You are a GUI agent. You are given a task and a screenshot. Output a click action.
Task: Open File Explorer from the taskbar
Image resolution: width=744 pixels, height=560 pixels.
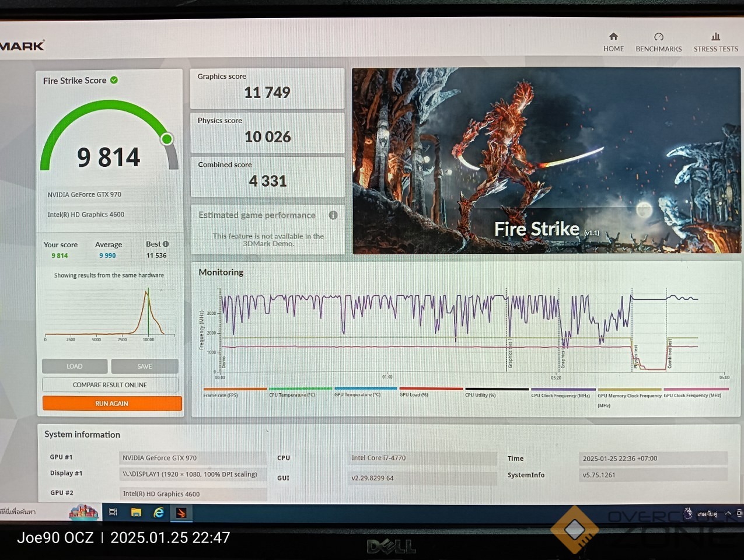[x=136, y=512]
